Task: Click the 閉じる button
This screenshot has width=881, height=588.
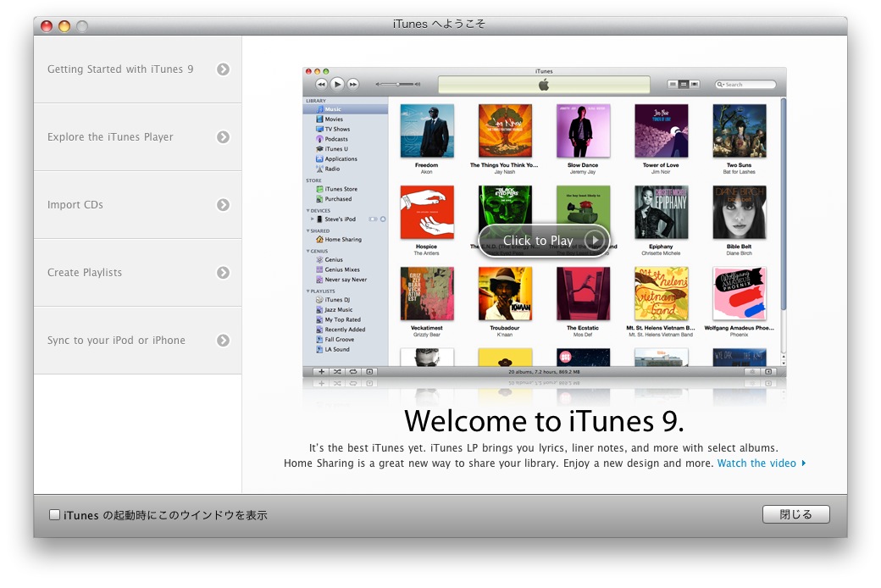Action: pyautogui.click(x=795, y=514)
